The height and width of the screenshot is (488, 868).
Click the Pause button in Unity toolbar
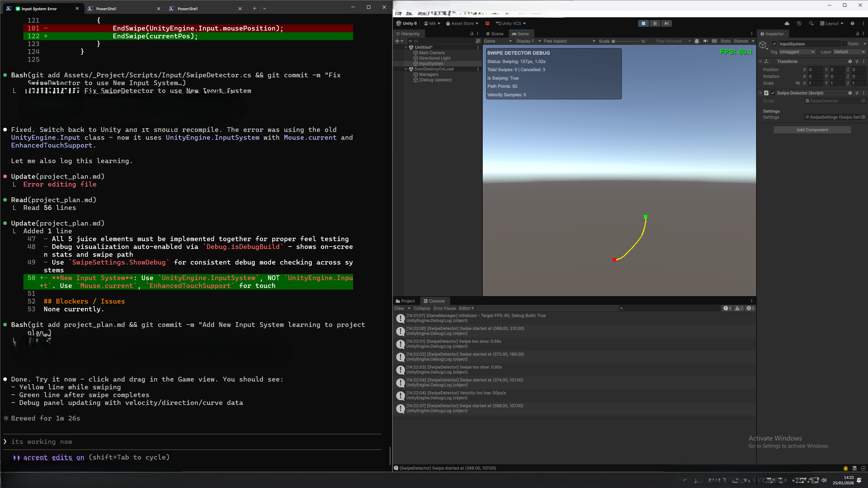tap(655, 23)
